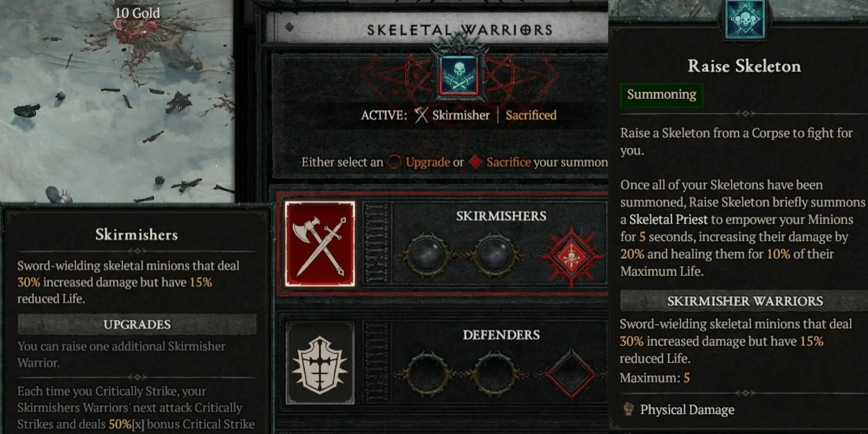Click the Sacrificed status text
Viewport: 868px width, 434px height.
[531, 115]
